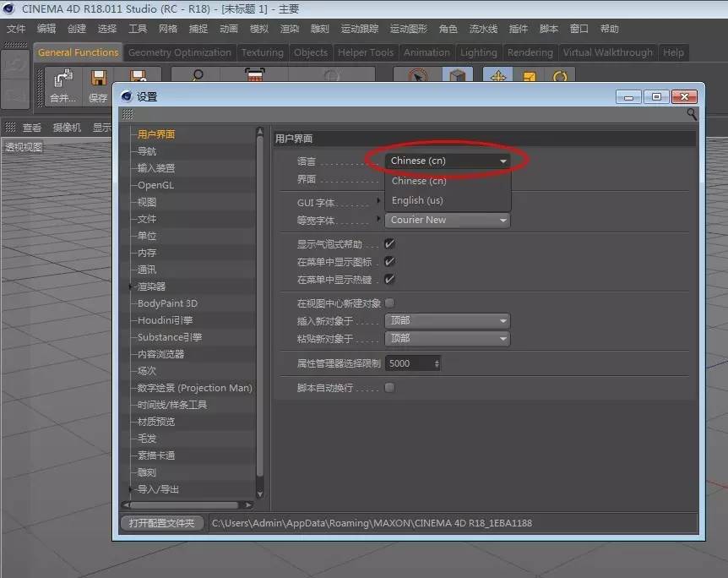This screenshot has width=728, height=578.
Task: Click the 保存 (Save) toolbar icon
Action: 99,78
